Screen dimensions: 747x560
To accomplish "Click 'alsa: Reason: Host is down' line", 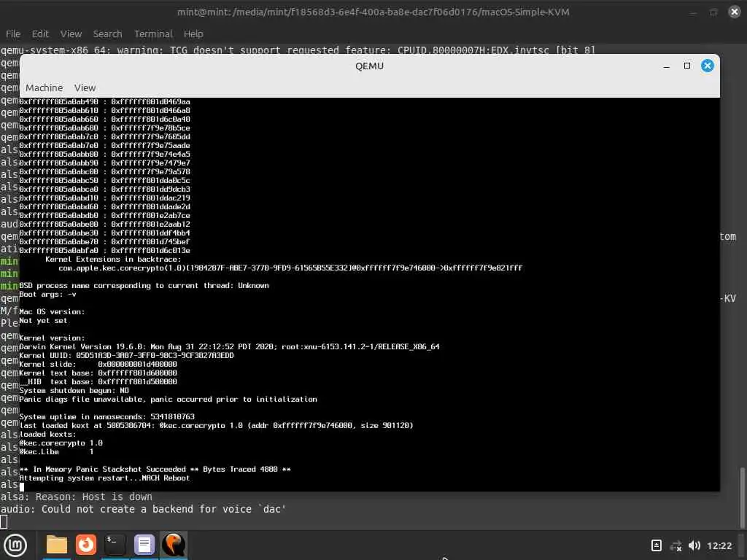I will [76, 497].
